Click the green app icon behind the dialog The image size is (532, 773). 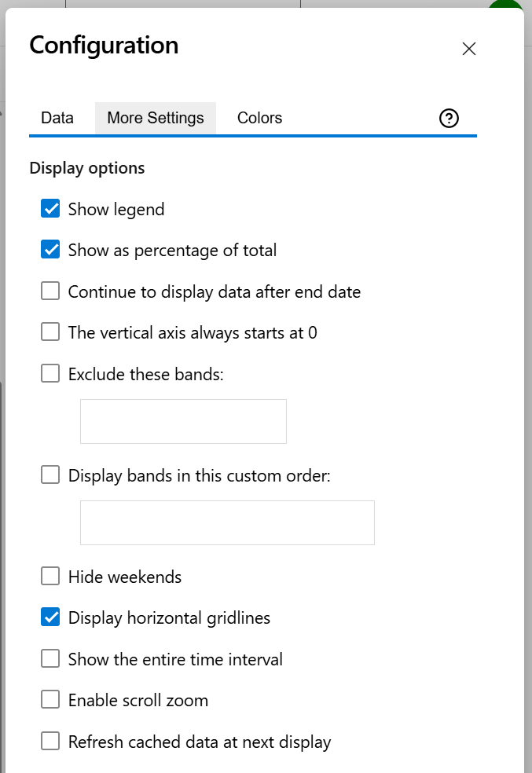pos(505,6)
